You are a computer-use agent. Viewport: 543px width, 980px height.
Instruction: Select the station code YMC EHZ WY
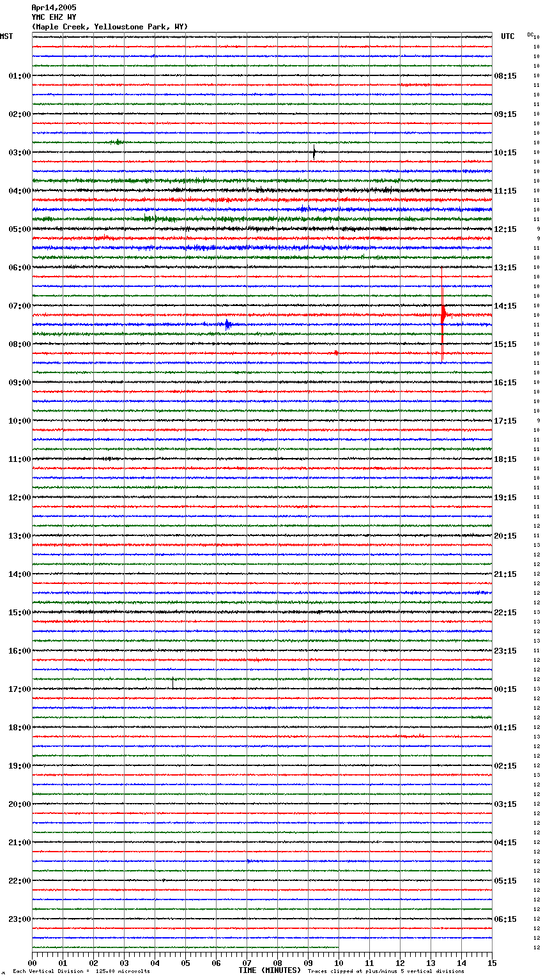[54, 17]
